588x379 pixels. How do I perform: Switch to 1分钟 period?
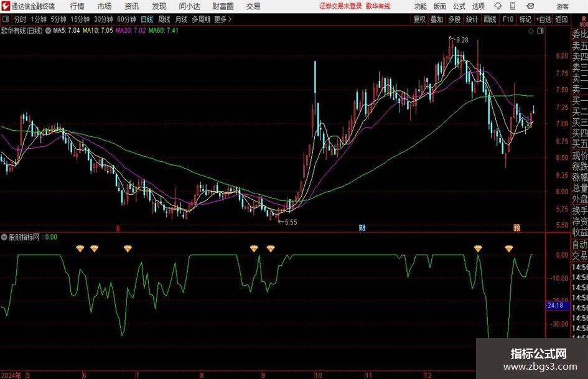[x=39, y=19]
